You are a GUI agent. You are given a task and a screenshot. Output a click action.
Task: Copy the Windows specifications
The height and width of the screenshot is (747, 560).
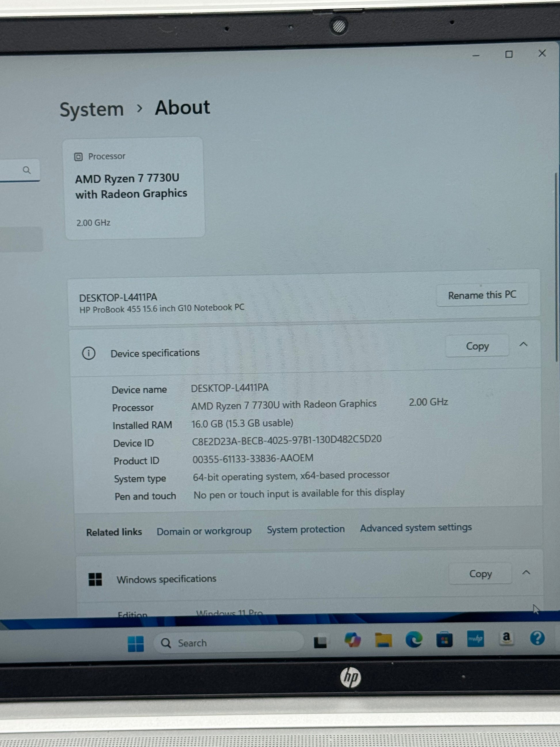[x=480, y=574]
